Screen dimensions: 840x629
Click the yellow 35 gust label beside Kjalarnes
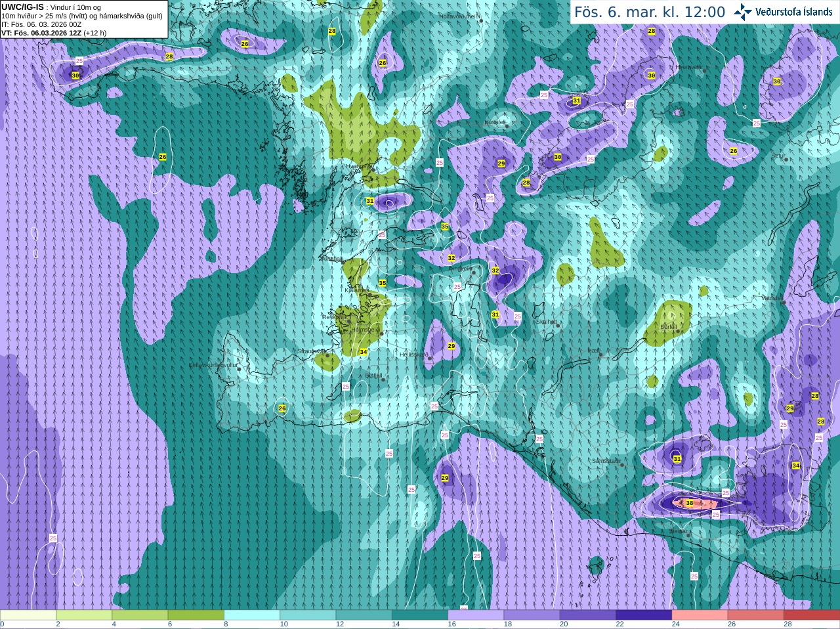(x=383, y=283)
